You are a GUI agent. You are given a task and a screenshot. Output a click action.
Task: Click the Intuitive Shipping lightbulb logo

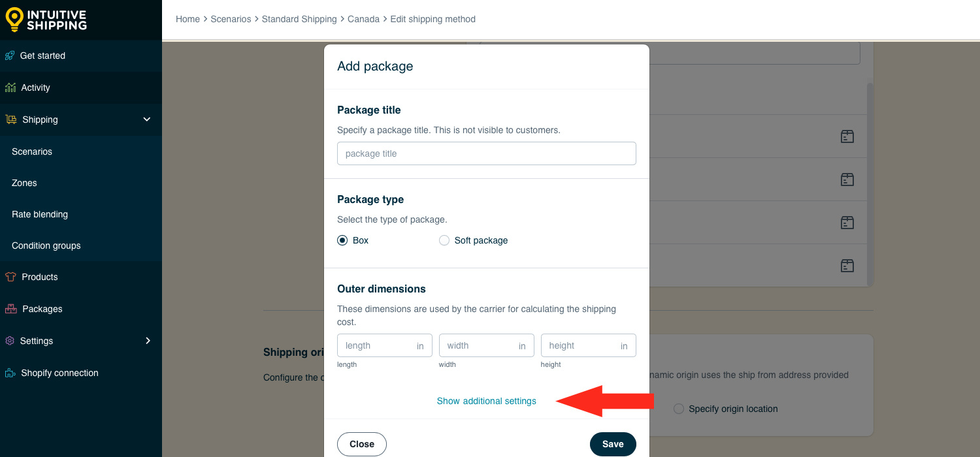14,20
